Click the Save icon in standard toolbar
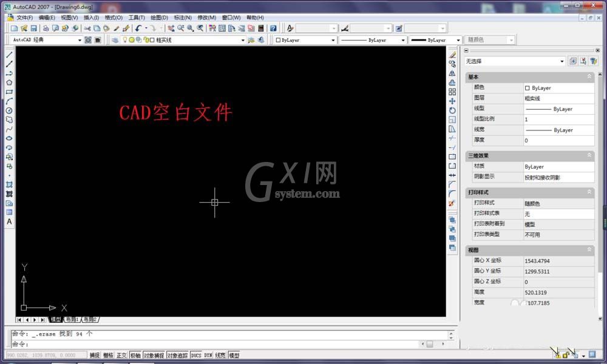 pyautogui.click(x=33, y=29)
